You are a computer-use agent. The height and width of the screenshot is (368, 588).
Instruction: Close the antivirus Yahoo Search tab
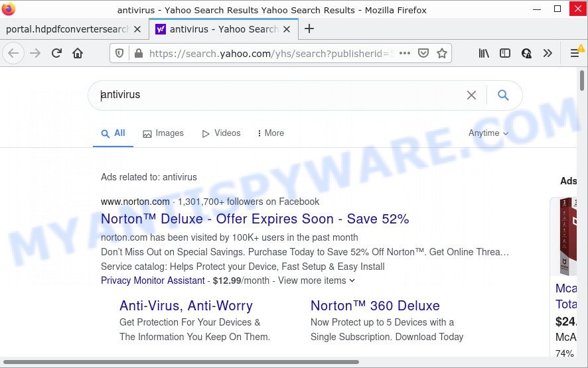point(287,29)
